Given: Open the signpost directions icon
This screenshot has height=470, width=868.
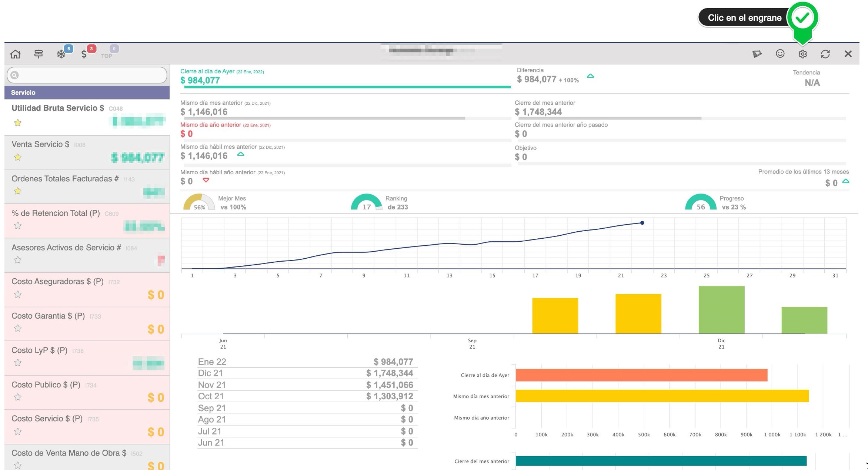Looking at the screenshot, I should (39, 54).
